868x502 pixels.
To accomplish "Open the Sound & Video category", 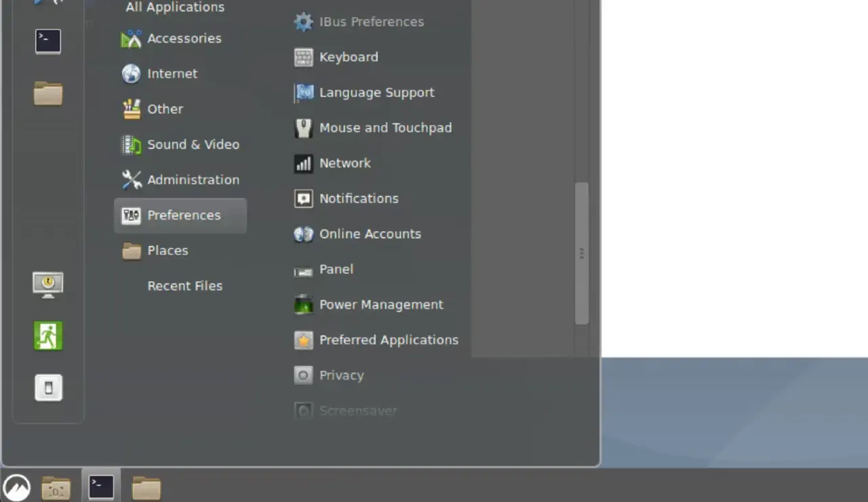I will [x=193, y=144].
